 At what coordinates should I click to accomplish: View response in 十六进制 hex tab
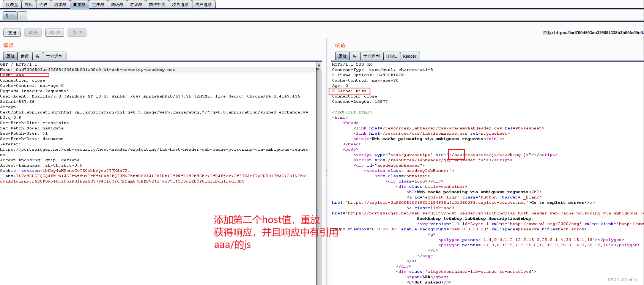click(372, 56)
